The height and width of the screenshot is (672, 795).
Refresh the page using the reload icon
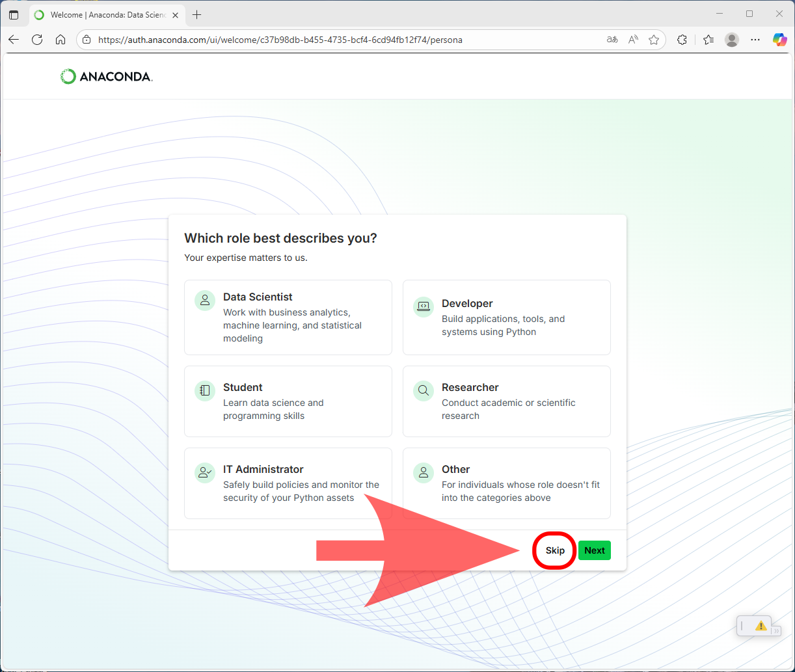click(37, 40)
